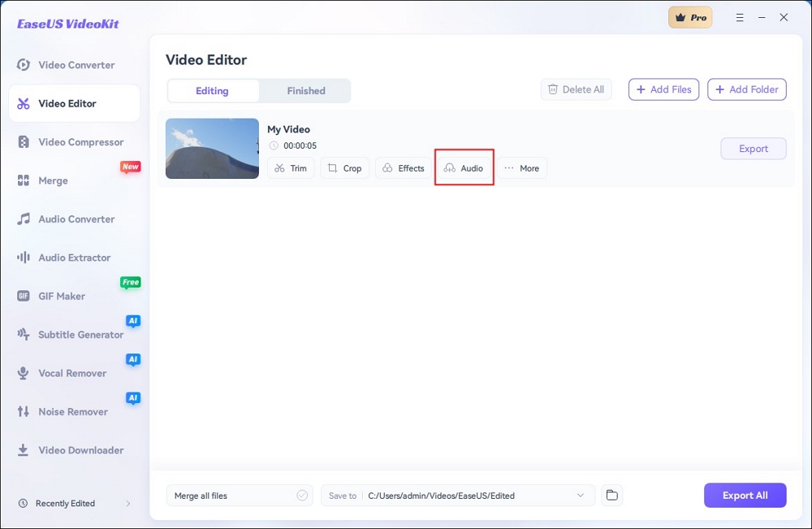The height and width of the screenshot is (529, 812).
Task: Click the Export All button
Action: click(745, 496)
